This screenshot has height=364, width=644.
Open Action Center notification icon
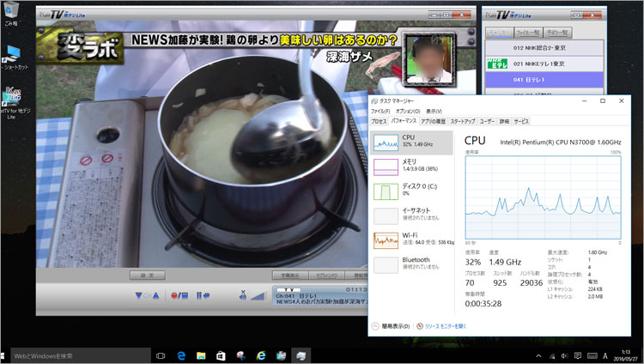(578, 355)
